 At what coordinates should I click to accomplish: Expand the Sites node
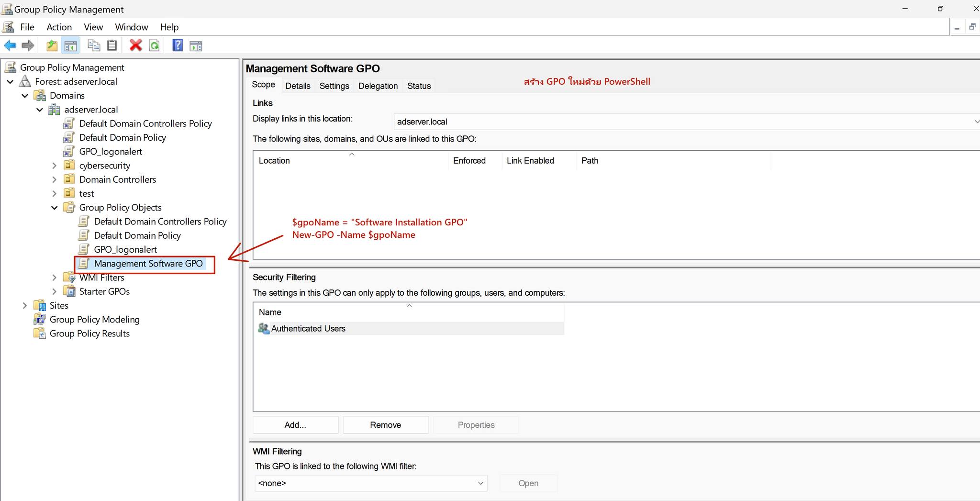(x=25, y=305)
